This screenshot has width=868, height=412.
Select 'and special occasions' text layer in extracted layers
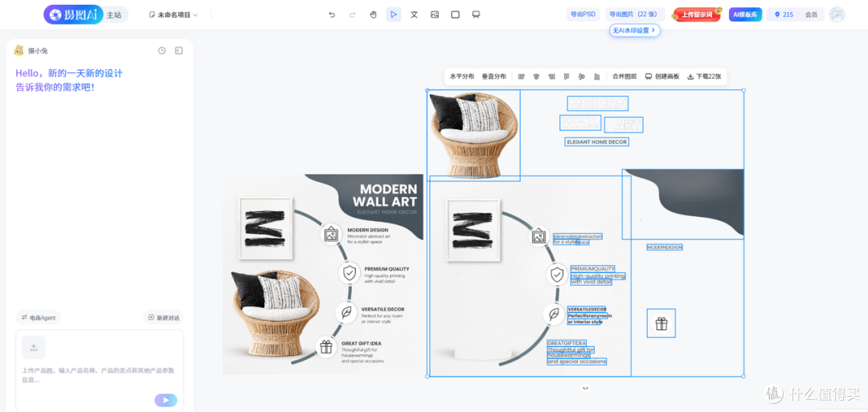(x=577, y=361)
